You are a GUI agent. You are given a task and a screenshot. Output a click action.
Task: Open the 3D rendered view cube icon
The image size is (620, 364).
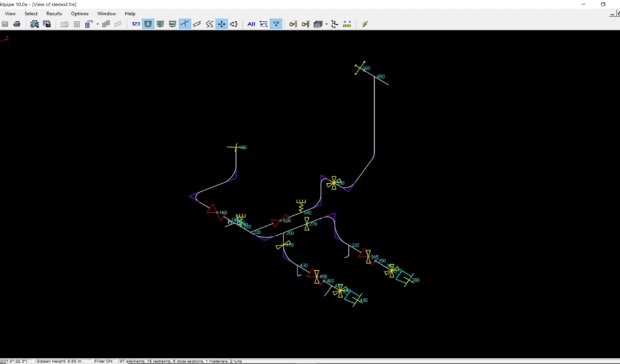point(318,24)
